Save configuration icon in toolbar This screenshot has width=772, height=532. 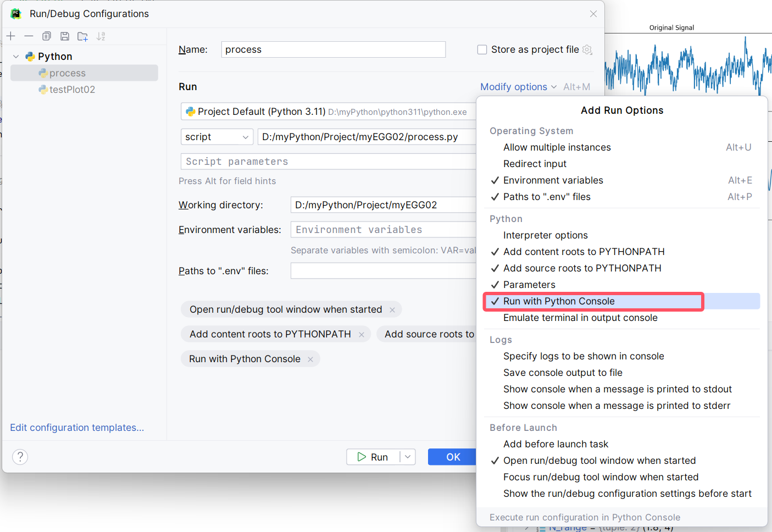[x=65, y=36]
